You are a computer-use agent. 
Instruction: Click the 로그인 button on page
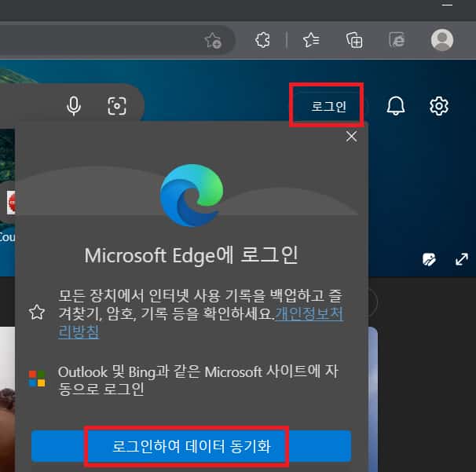329,106
